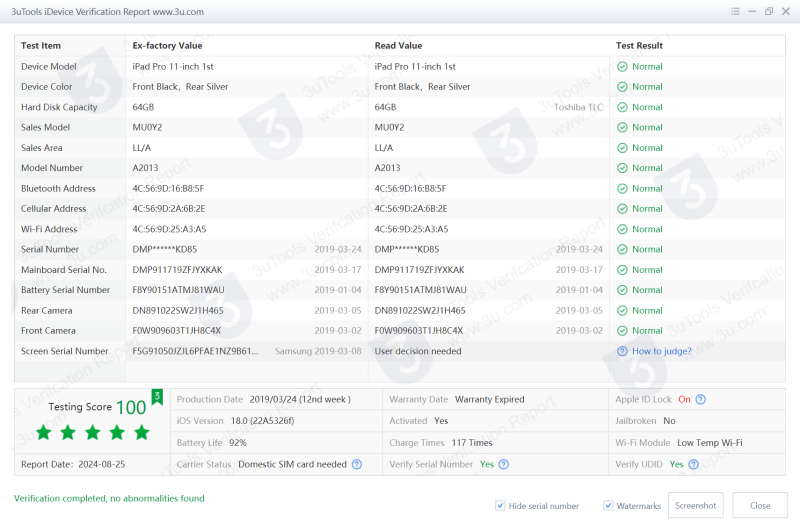800x530 pixels.
Task: Click green check icon in Device Color row
Action: click(x=622, y=87)
